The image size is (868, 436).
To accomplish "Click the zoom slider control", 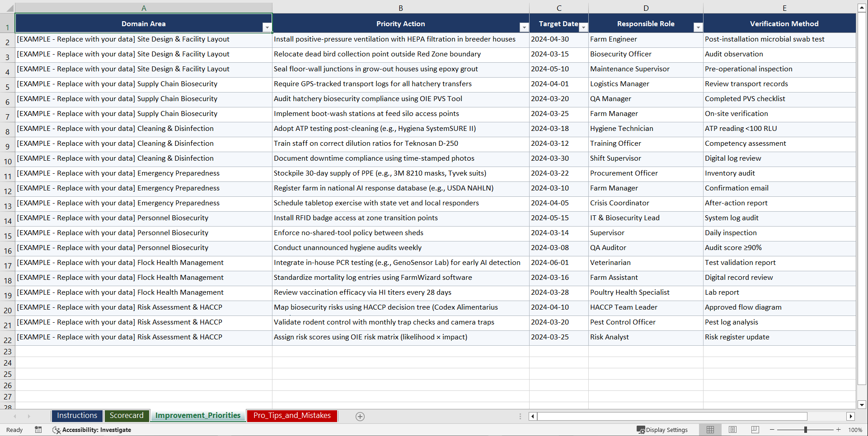I will [x=806, y=430].
